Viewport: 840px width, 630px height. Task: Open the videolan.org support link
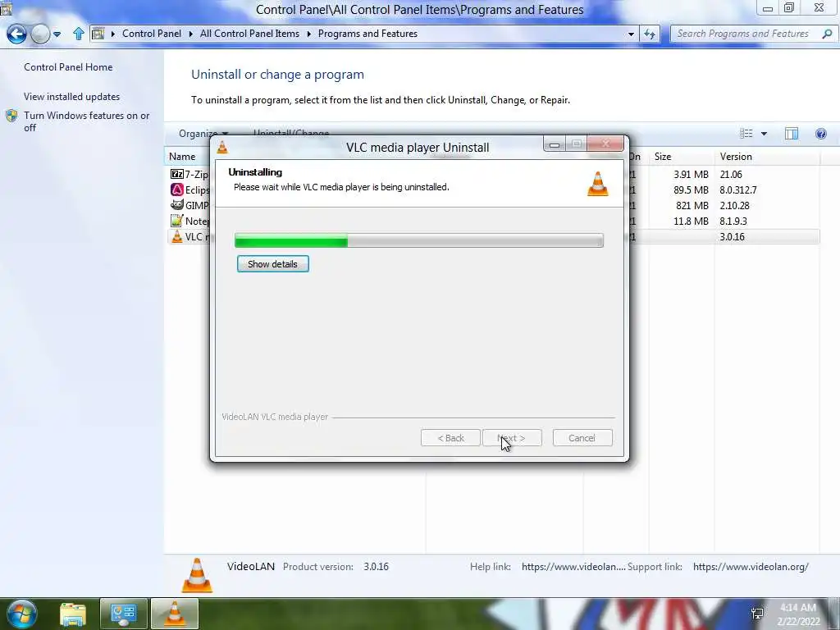tap(751, 566)
